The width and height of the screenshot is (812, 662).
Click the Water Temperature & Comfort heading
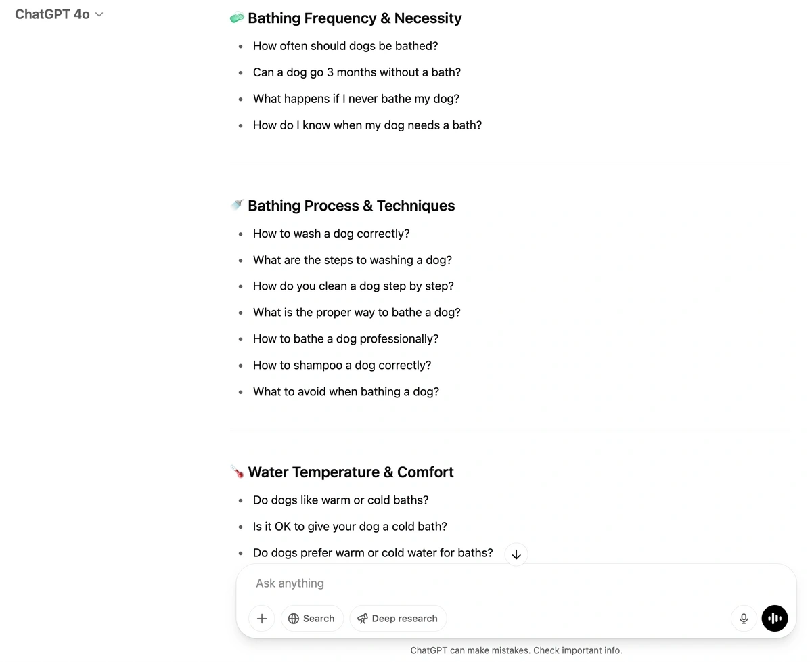tap(351, 472)
